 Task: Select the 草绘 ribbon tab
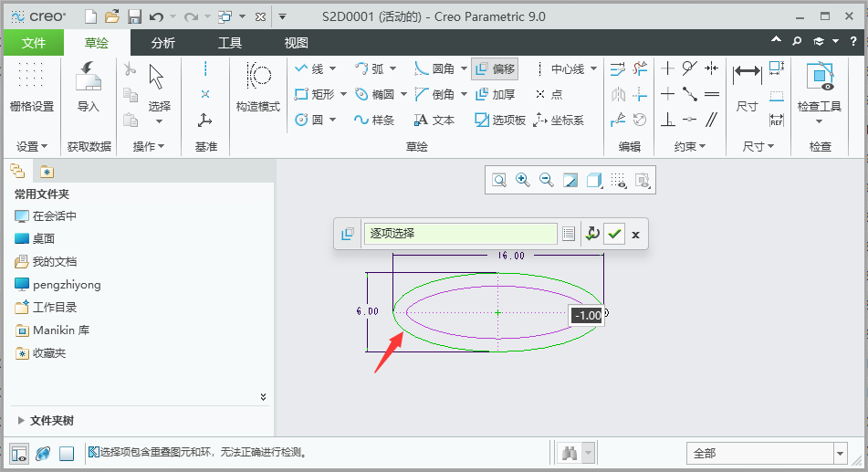pyautogui.click(x=97, y=43)
